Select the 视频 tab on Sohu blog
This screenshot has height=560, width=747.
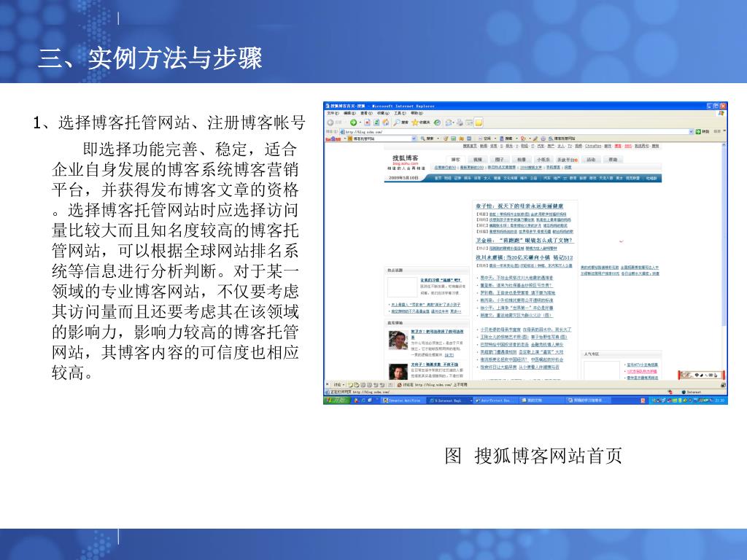click(478, 160)
